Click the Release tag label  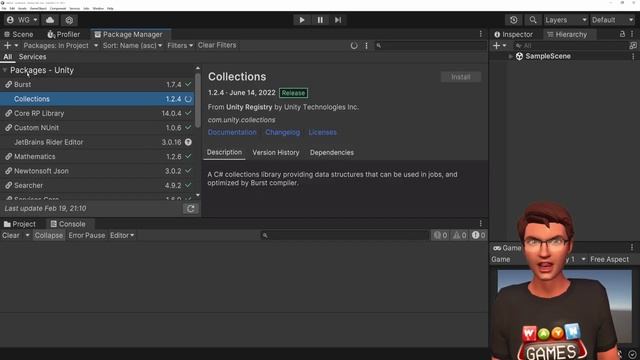[293, 93]
